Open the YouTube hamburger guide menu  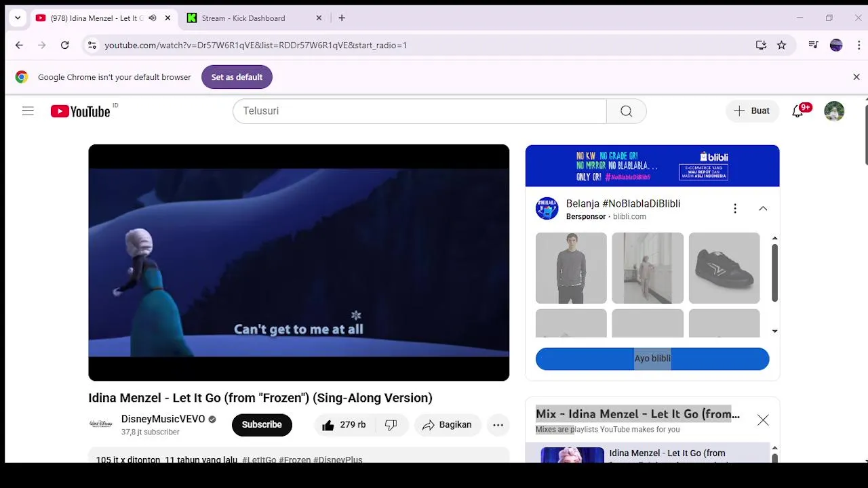tap(28, 111)
